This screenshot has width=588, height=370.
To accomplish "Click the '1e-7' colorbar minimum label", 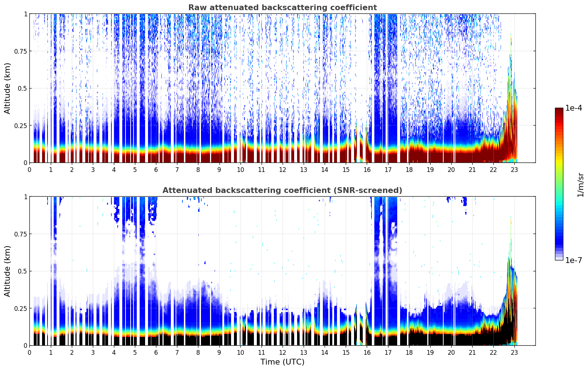I will pos(573,260).
